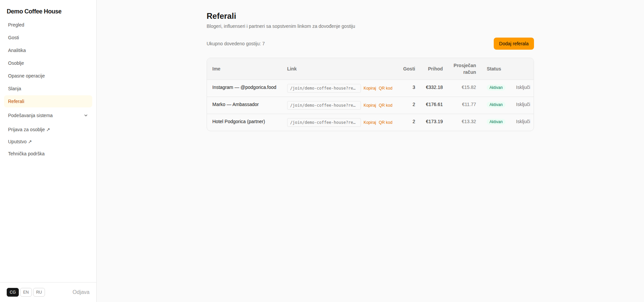Copy the Hotel Podgorica referral link

pyautogui.click(x=370, y=122)
